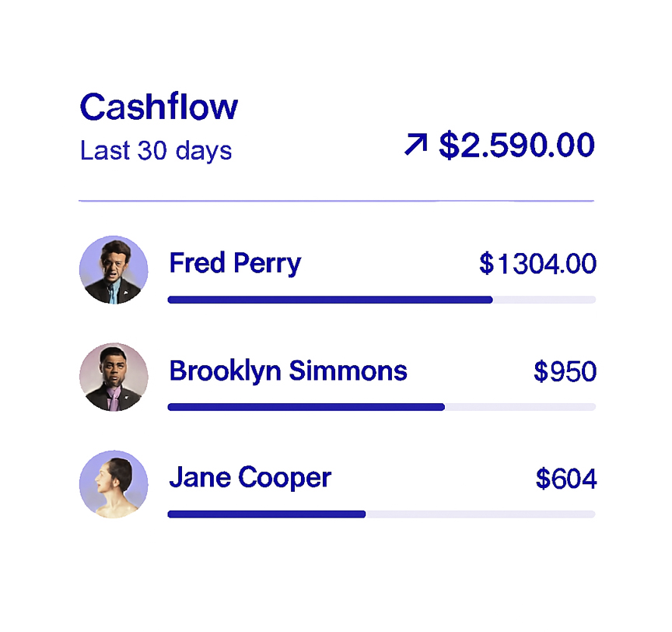Screen dimensions: 672x632
Task: Click the $604 amount for Jane
Action: point(566,479)
